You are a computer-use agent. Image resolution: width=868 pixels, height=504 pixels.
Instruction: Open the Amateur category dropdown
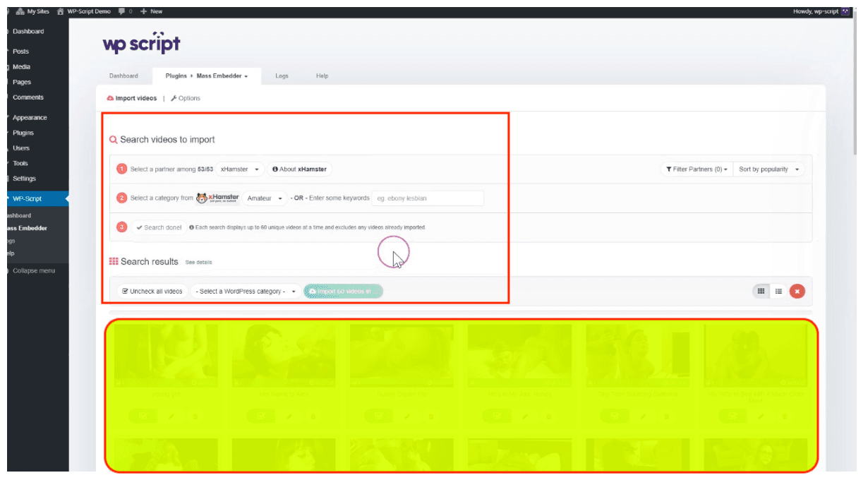click(265, 198)
